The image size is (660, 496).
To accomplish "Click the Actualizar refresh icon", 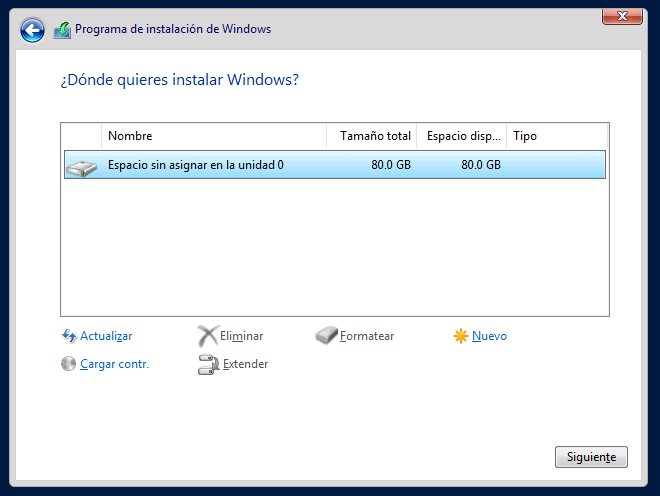I will [69, 336].
